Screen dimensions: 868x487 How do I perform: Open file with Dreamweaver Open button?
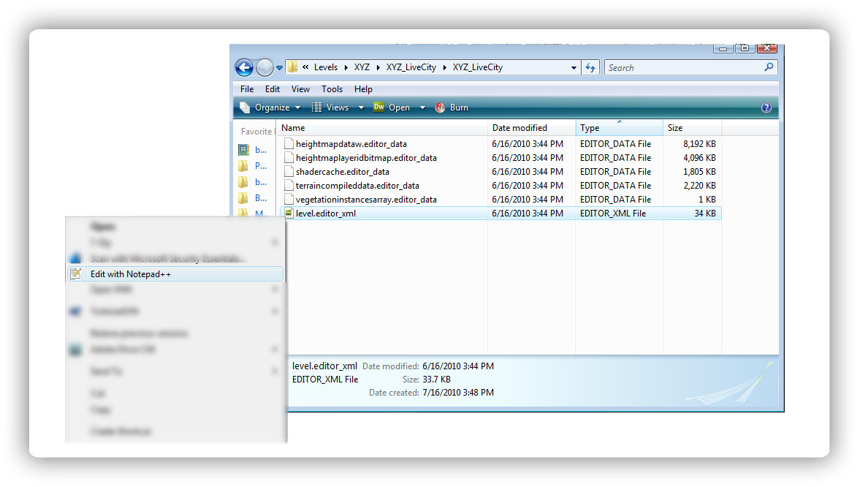click(392, 107)
